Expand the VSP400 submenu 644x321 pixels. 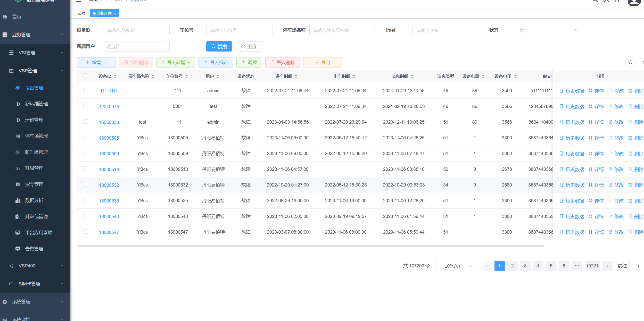[x=35, y=266]
